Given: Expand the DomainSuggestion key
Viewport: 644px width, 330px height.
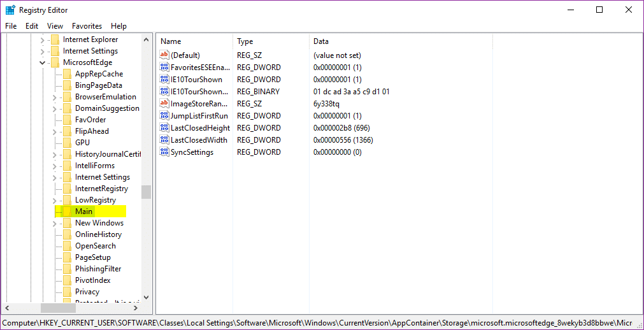Looking at the screenshot, I should click(55, 109).
